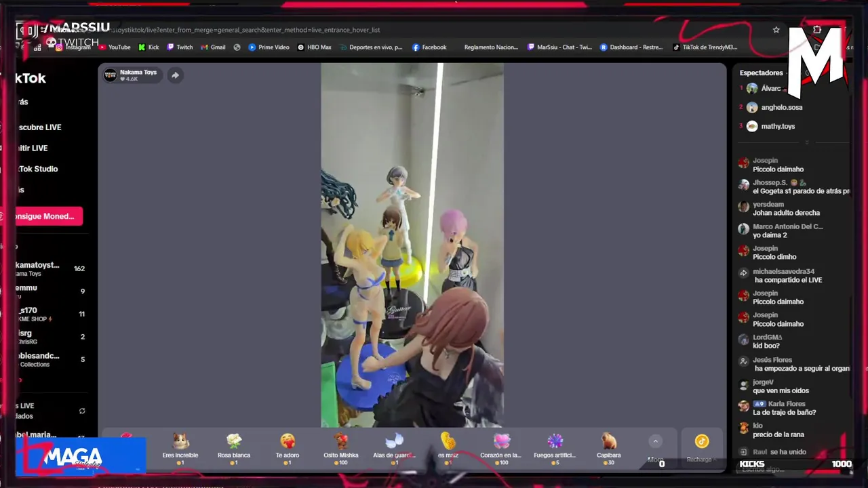Send the Fuegos artifici... gift
868x488 pixels.
click(x=555, y=449)
